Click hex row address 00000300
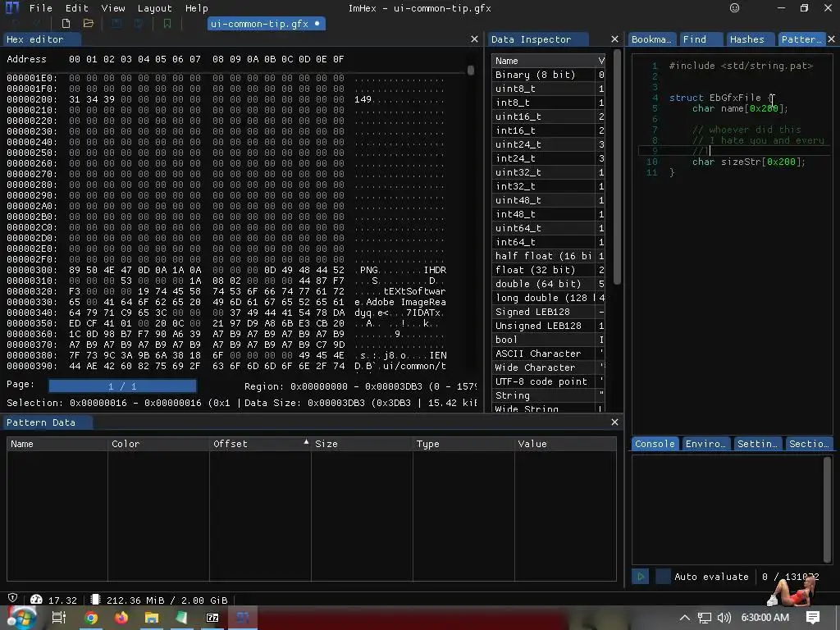This screenshot has width=840, height=630. click(32, 270)
